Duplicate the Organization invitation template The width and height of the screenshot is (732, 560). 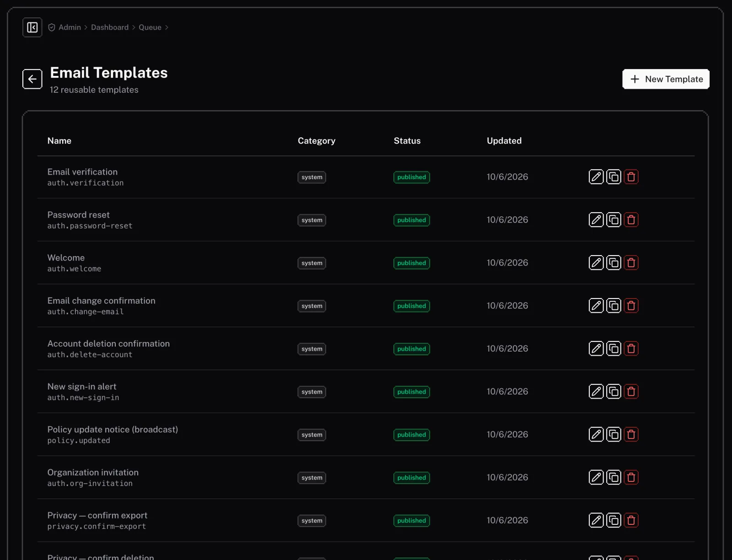pos(614,478)
